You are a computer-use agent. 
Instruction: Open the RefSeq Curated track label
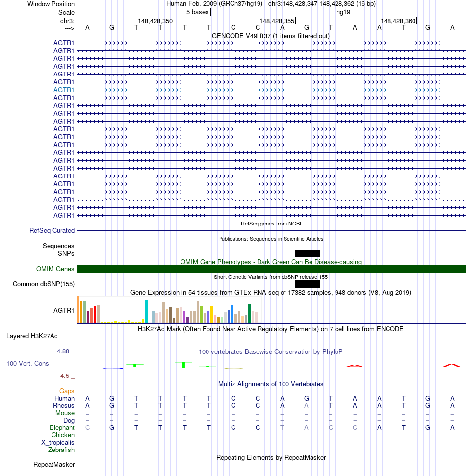pos(52,231)
